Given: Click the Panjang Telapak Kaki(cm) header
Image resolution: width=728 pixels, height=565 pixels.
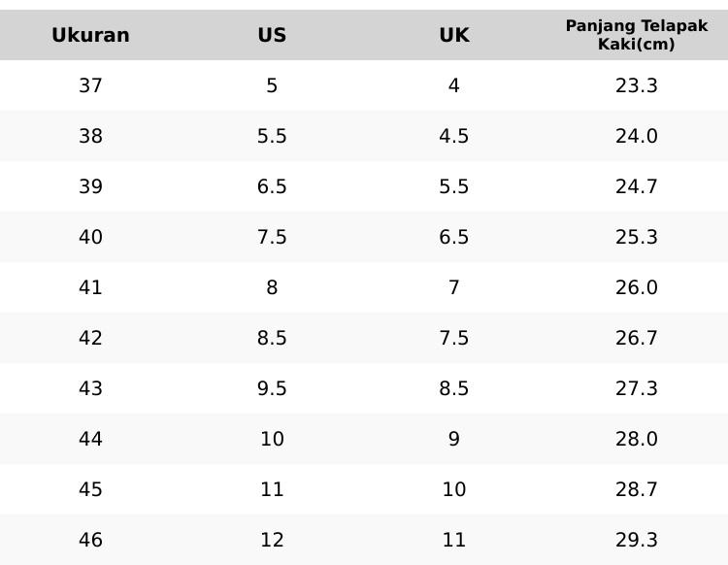Looking at the screenshot, I should click(x=637, y=35).
